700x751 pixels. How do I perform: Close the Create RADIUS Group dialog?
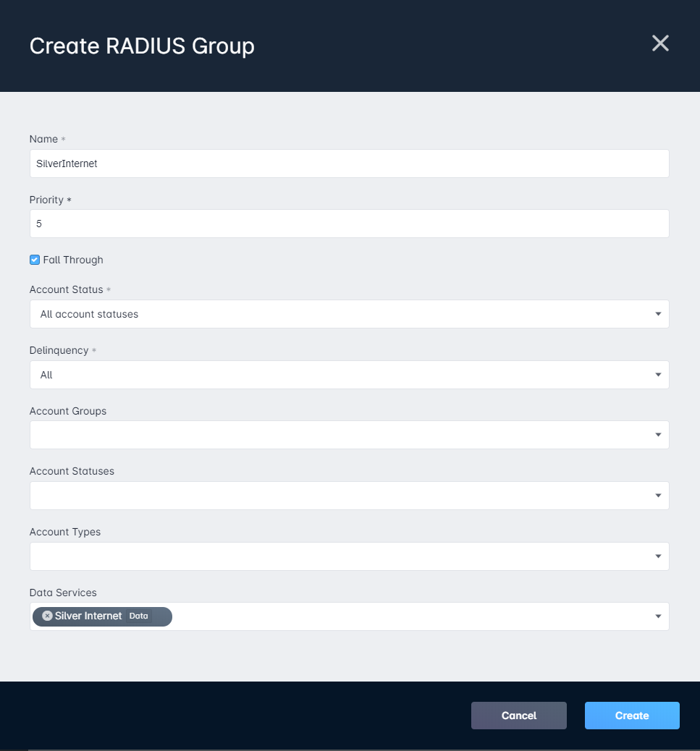coord(660,43)
